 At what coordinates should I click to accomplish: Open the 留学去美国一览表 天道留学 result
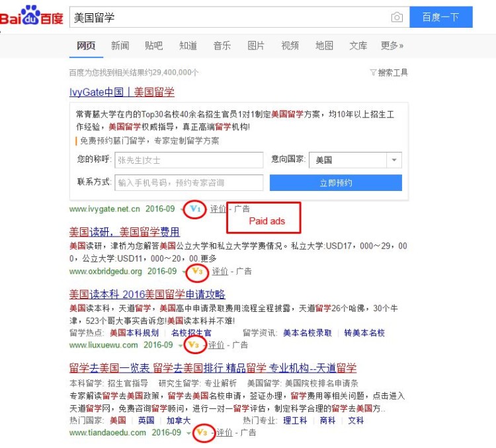tap(213, 367)
